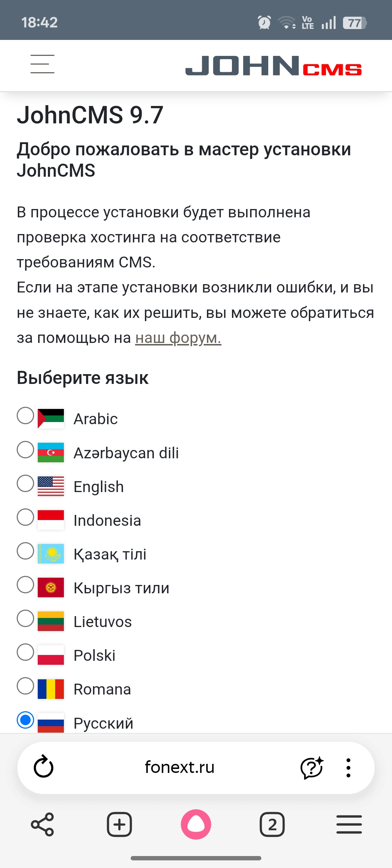Viewport: 392px width, 868px height.
Task: Tap the fonext.ru address field
Action: coord(179,767)
